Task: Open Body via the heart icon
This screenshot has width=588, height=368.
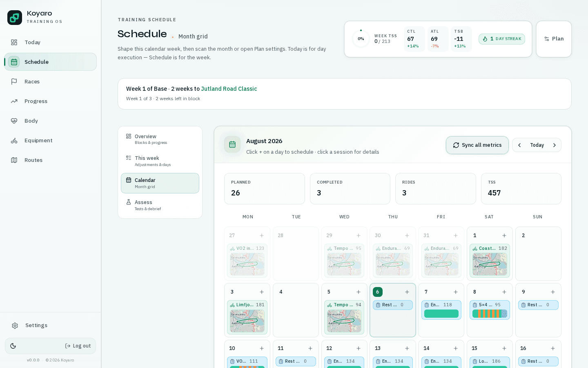Action: pyautogui.click(x=14, y=121)
